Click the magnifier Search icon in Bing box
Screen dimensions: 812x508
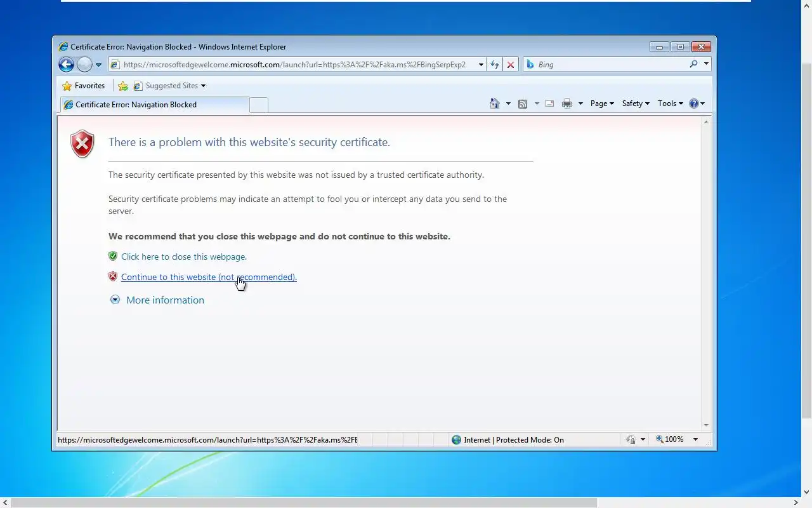(x=693, y=64)
